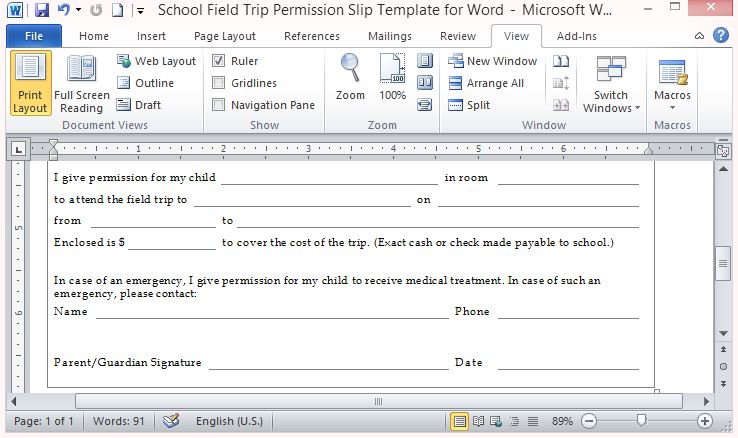Open Full Screen Reading view
The image size is (738, 438).
pyautogui.click(x=81, y=83)
